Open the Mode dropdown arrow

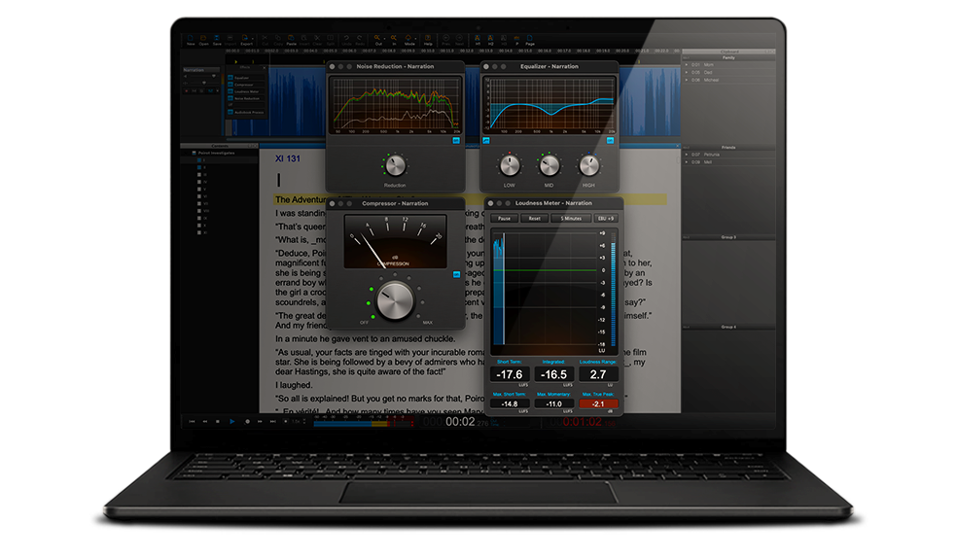[415, 39]
